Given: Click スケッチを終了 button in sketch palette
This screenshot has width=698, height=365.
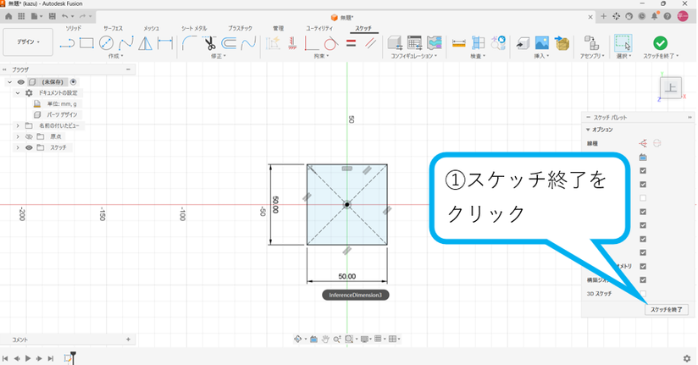Looking at the screenshot, I should coord(666,310).
